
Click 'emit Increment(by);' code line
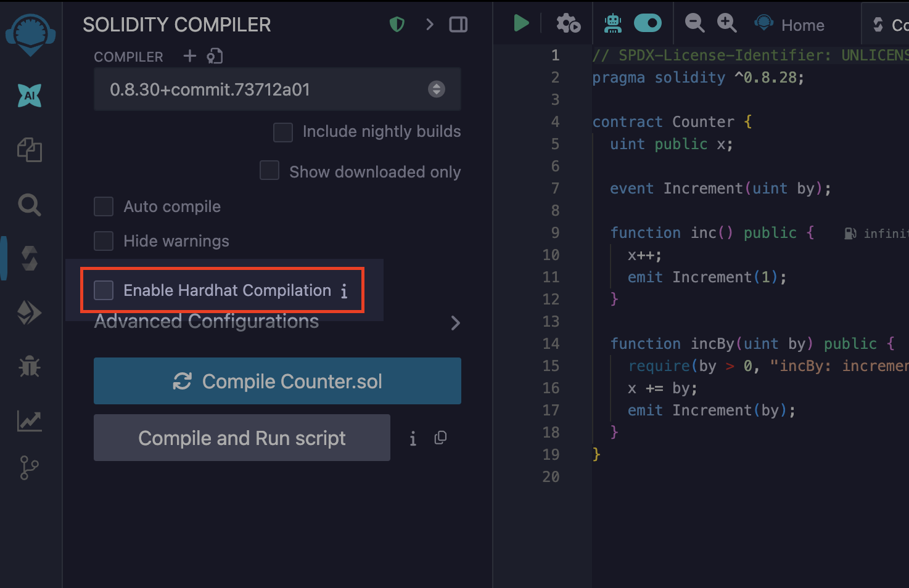(x=712, y=410)
